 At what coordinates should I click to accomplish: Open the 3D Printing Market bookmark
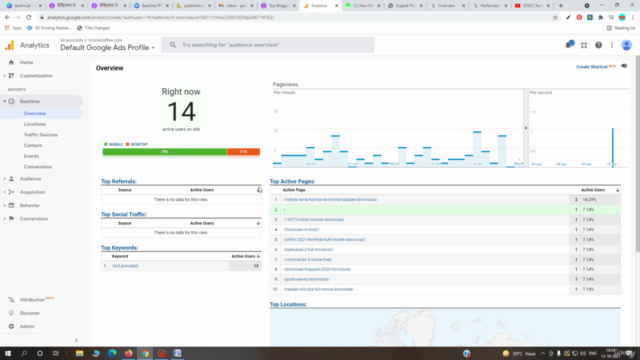(x=49, y=28)
